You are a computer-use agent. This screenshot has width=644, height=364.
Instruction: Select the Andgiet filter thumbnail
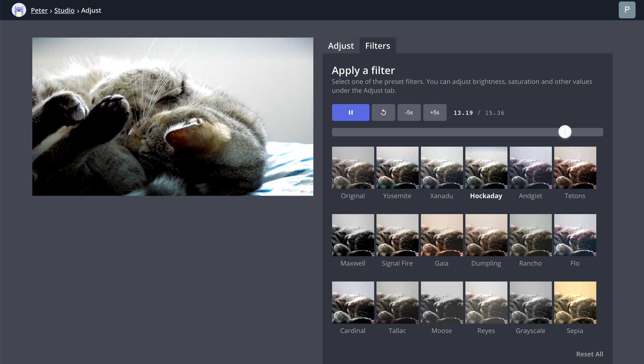point(531,168)
